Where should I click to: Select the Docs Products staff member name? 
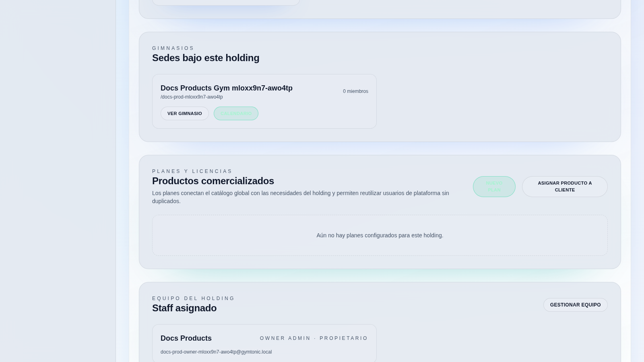click(186, 338)
